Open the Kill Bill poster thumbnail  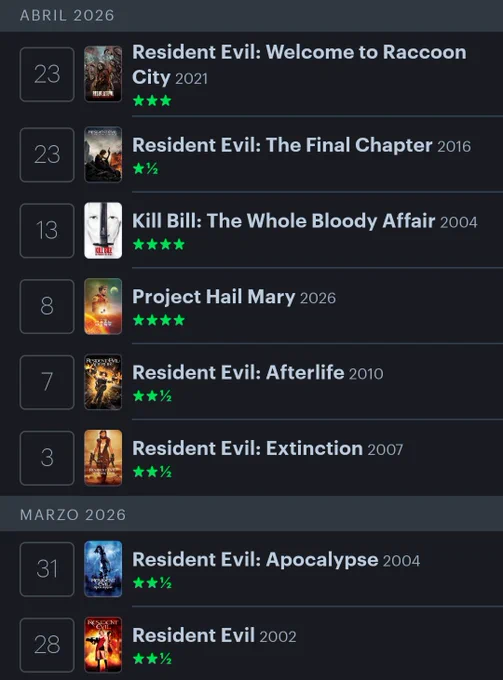coord(103,230)
